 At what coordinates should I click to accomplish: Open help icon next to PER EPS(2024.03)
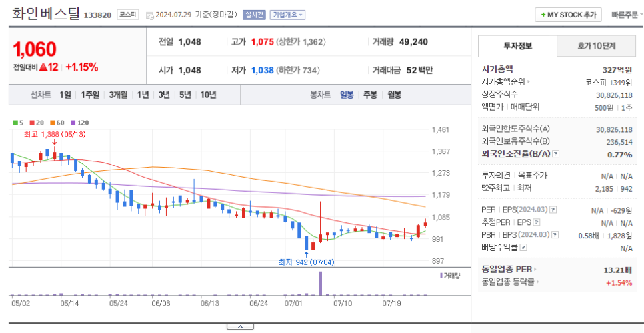click(553, 210)
